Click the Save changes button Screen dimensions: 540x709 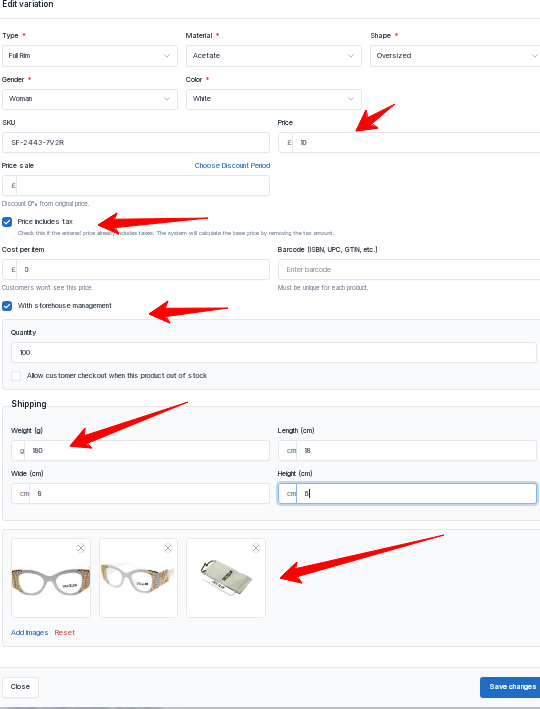[x=512, y=687]
